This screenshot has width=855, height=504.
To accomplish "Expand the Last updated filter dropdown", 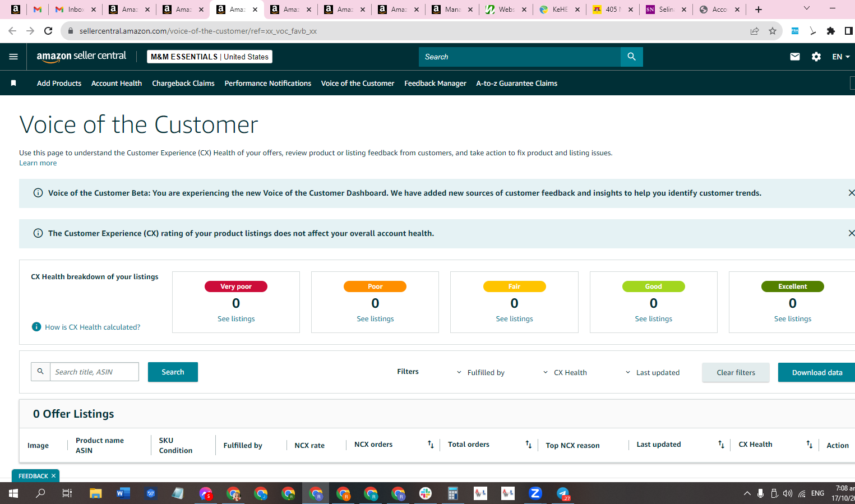I will (653, 372).
